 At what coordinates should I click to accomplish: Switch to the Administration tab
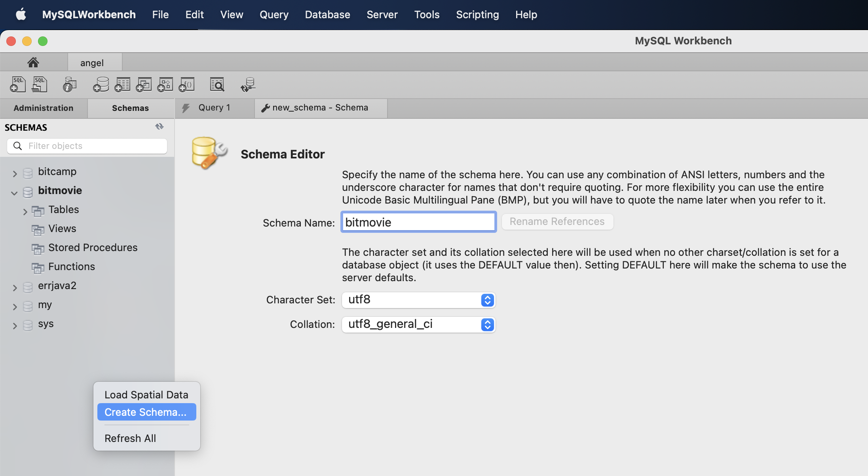[x=44, y=108]
